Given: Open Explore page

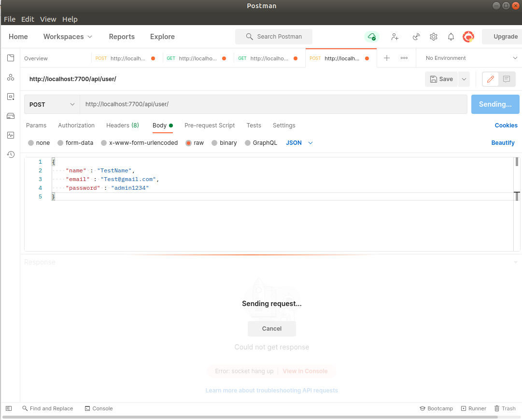Looking at the screenshot, I should point(162,37).
